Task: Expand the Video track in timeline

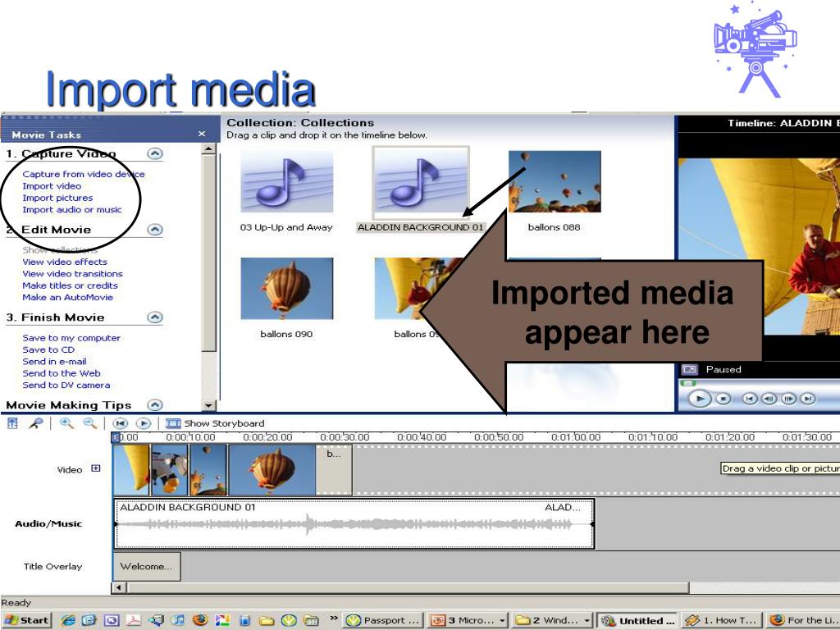Action: (x=96, y=468)
